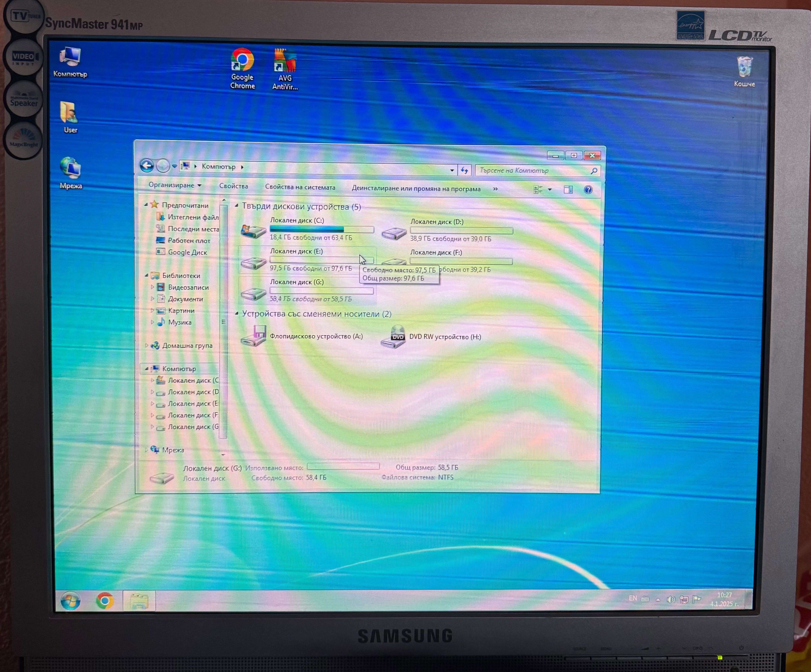
Task: Click Свойства на системата toolbar item
Action: tap(300, 187)
